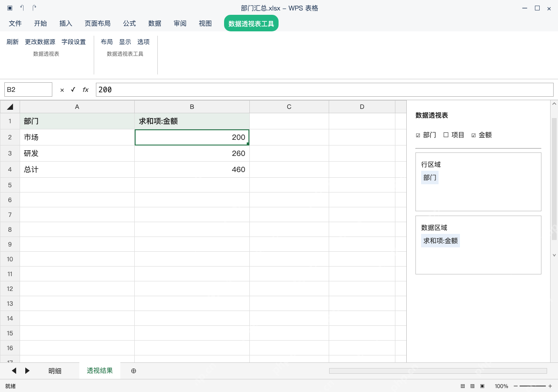Open the 文件 menu
The width and height of the screenshot is (558, 392).
15,24
